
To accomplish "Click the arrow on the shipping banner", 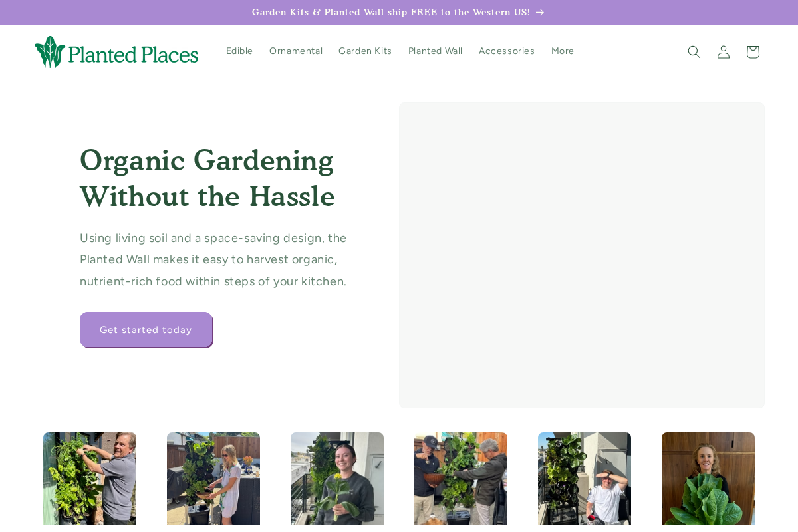I will 539,12.
